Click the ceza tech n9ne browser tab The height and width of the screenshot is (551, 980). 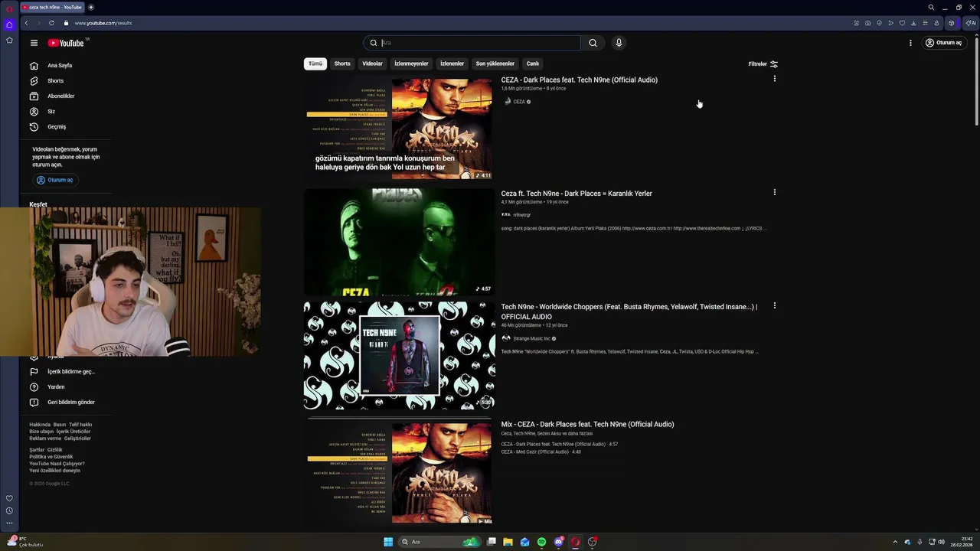click(52, 7)
